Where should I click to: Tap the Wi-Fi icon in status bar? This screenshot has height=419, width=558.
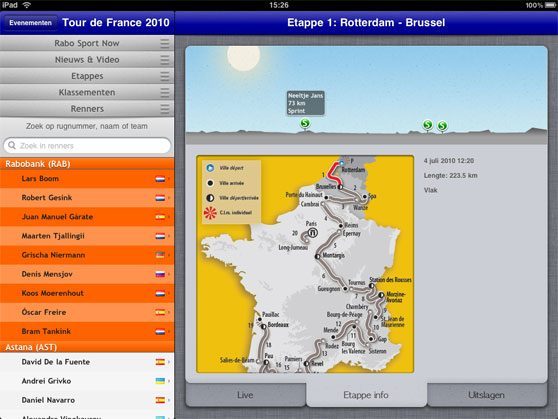[x=27, y=5]
